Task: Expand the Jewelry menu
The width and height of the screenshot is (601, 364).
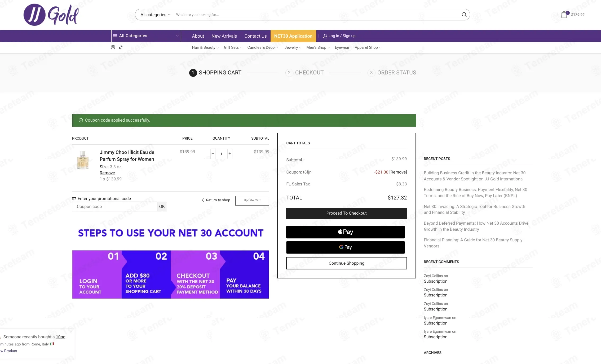Action: coord(293,47)
